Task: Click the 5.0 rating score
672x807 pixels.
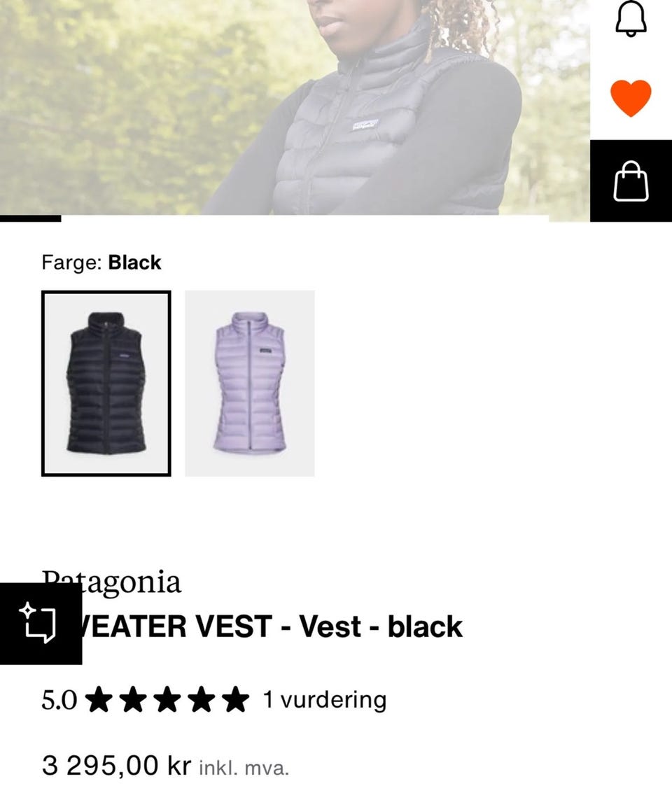Action: (x=59, y=700)
